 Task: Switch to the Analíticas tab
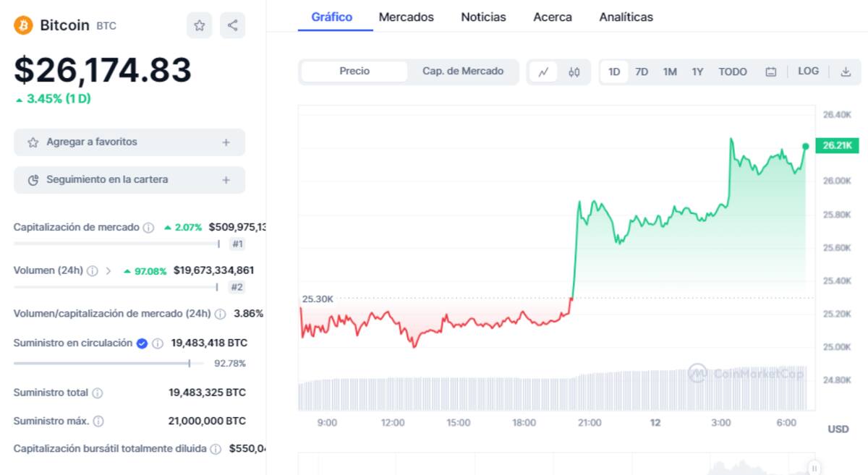tap(626, 17)
